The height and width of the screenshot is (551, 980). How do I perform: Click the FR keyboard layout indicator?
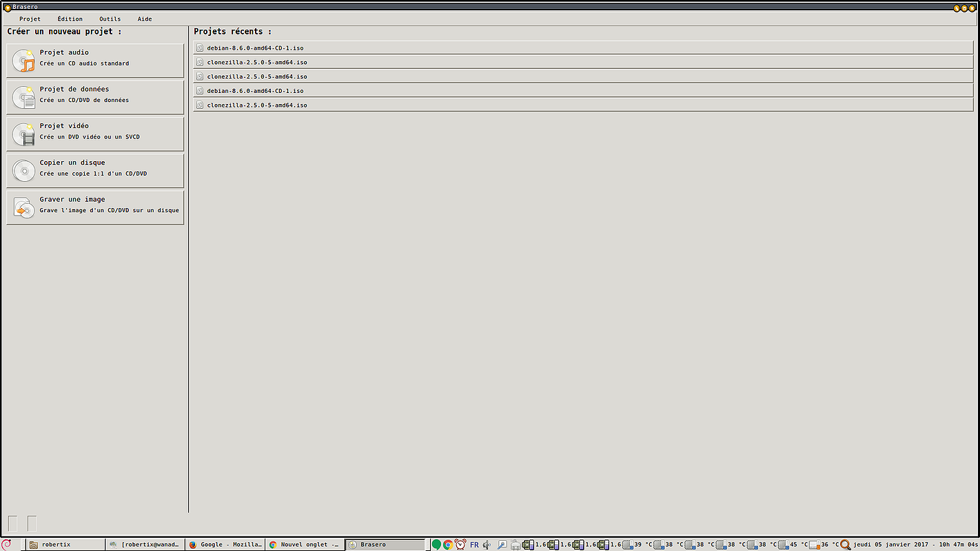[474, 545]
